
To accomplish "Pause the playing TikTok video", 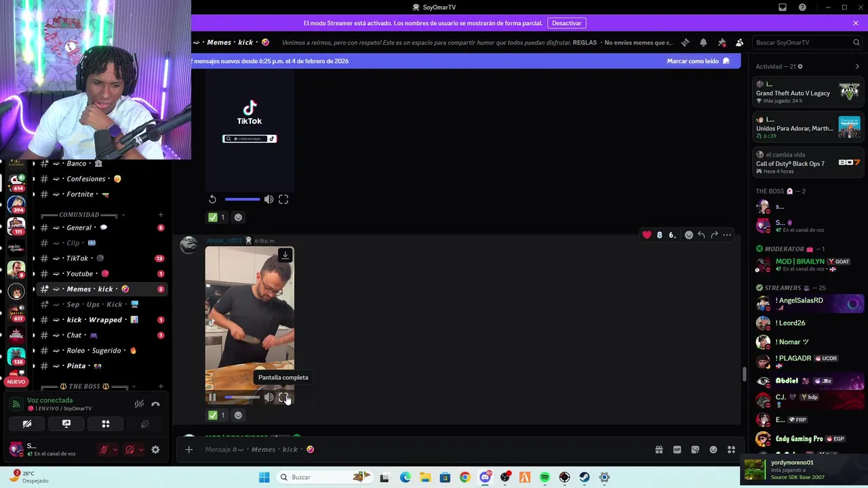I will tap(212, 398).
